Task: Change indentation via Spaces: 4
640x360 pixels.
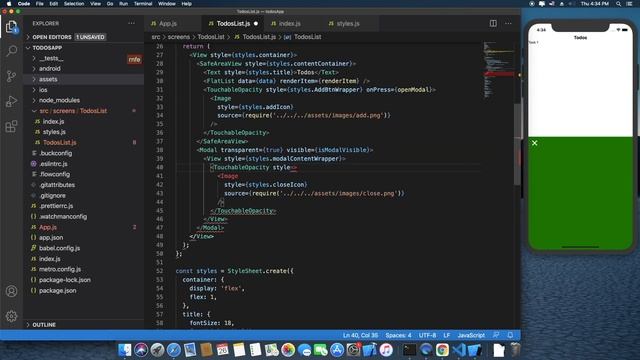Action: (398, 335)
